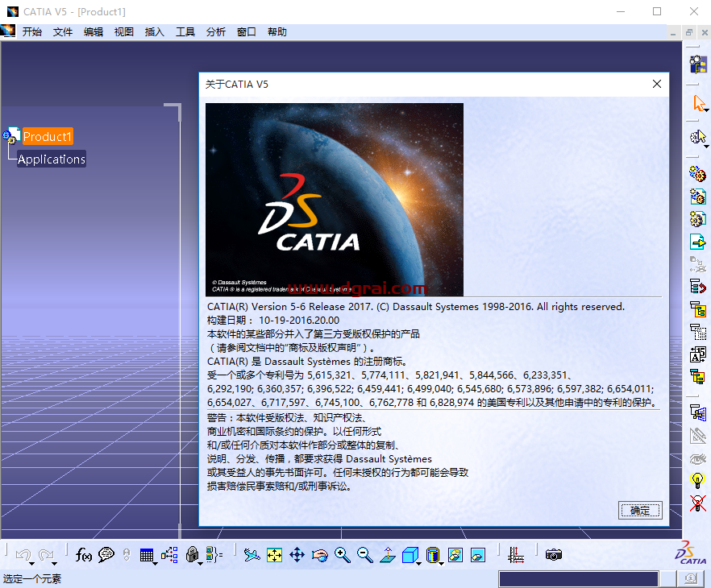Click the knowledge inspector tree icon
This screenshot has width=711, height=588.
(169, 554)
